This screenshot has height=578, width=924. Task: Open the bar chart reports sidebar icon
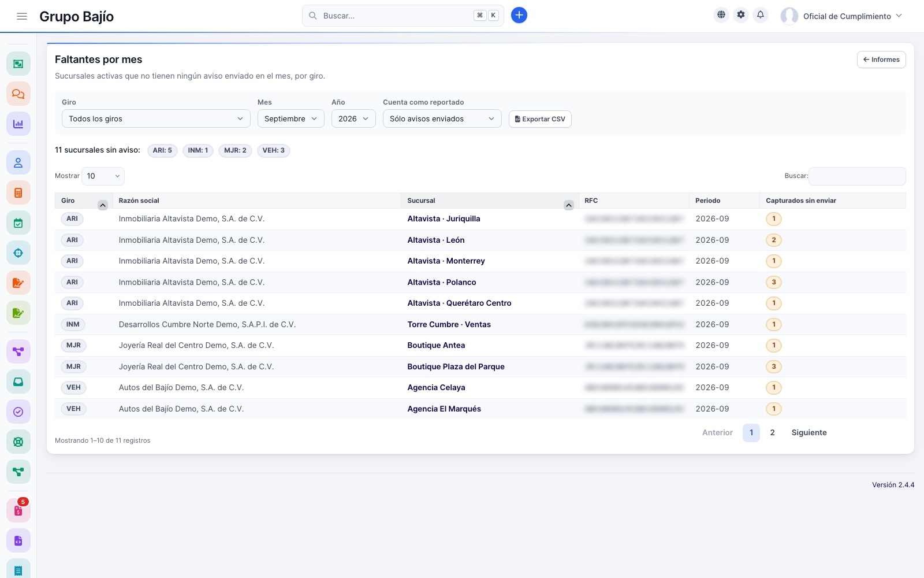point(18,124)
